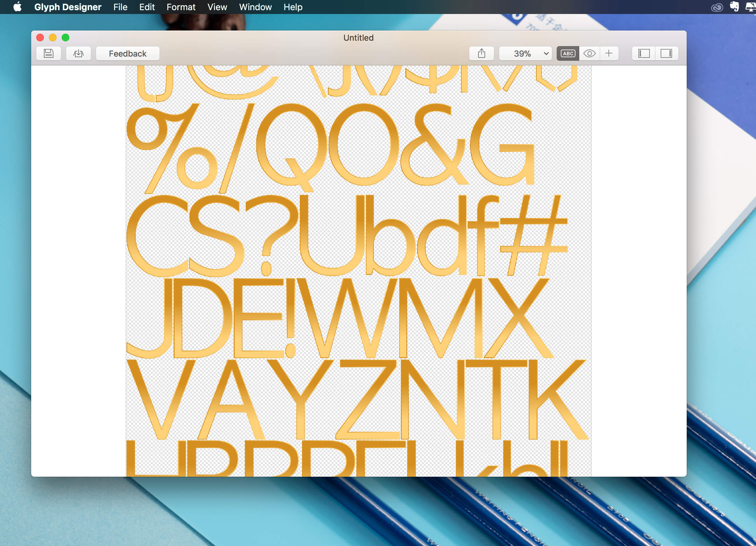Open the Help menu

[293, 7]
